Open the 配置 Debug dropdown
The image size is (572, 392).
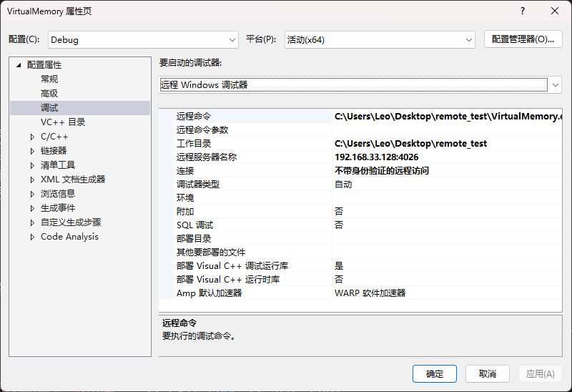(143, 40)
